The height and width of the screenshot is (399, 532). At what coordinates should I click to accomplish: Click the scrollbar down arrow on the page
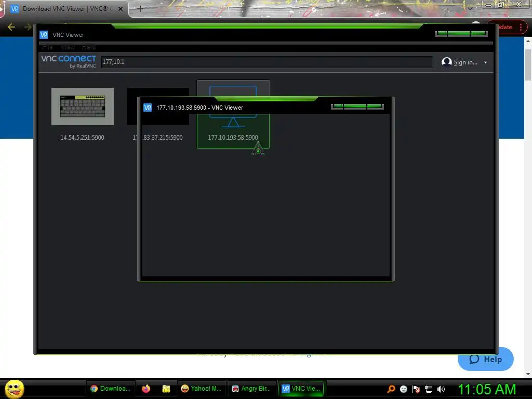(x=528, y=374)
